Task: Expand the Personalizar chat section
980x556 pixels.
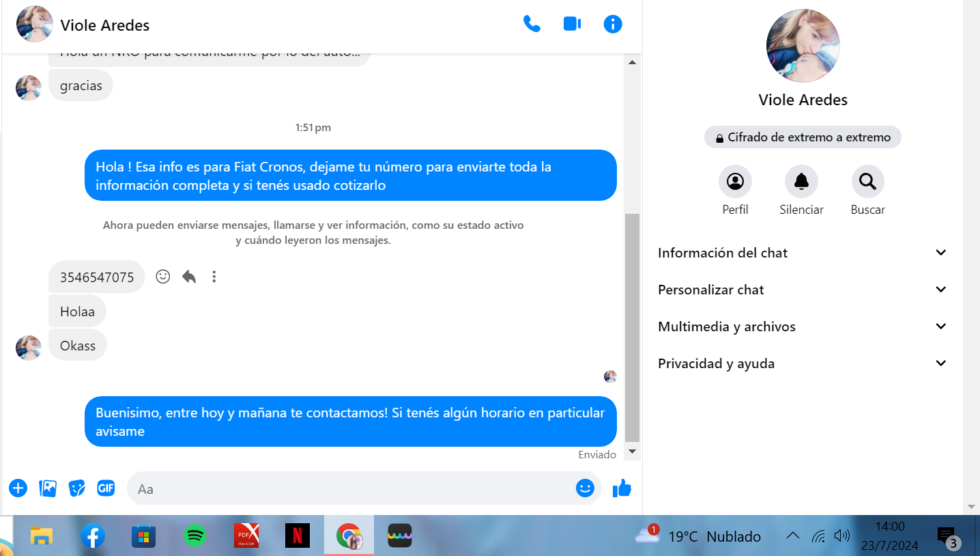Action: [802, 290]
